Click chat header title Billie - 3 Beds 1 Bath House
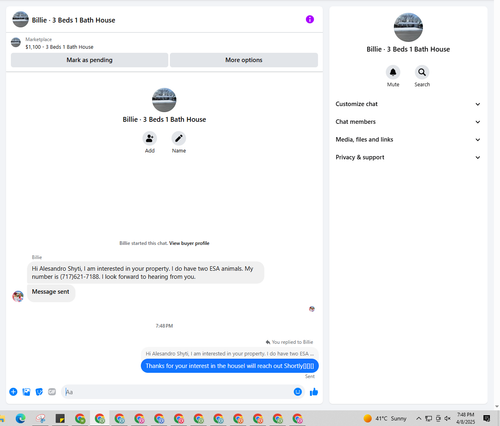 pos(73,20)
